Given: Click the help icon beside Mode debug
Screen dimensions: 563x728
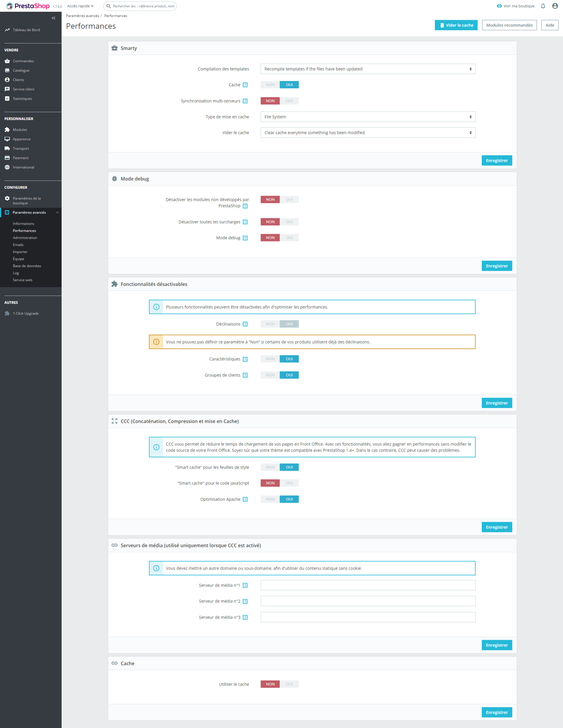Looking at the screenshot, I should [245, 238].
